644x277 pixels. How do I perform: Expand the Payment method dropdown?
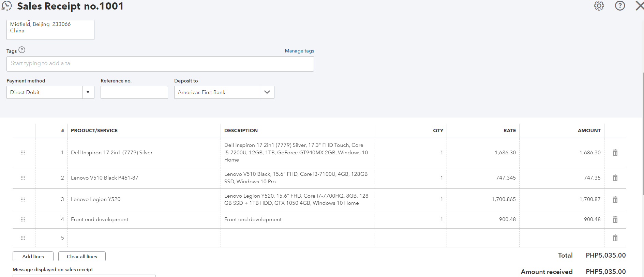[88, 92]
